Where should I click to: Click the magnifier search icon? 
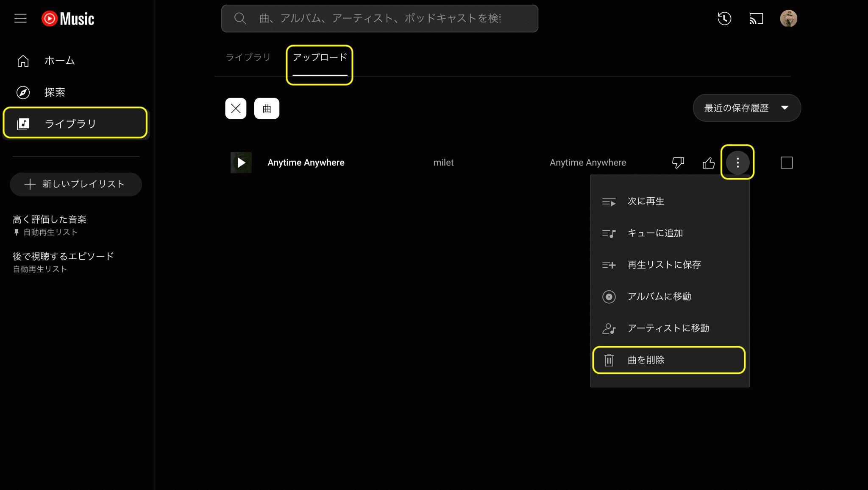[240, 18]
